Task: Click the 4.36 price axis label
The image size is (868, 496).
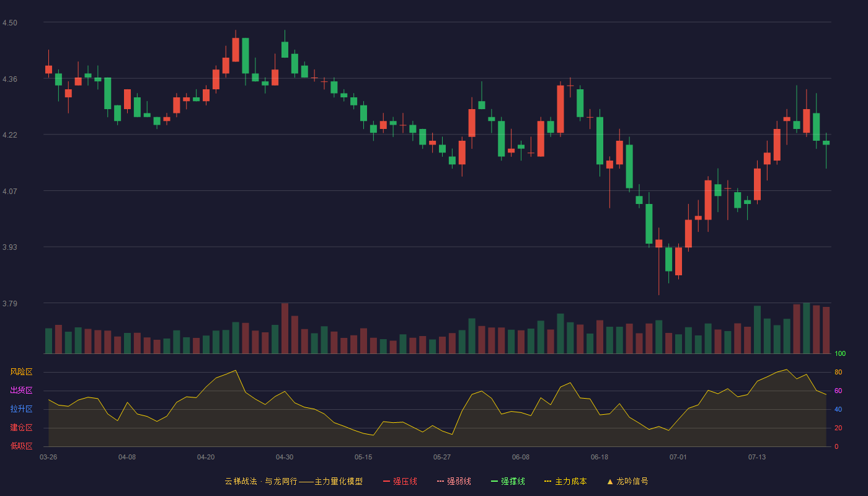Action: tap(10, 79)
